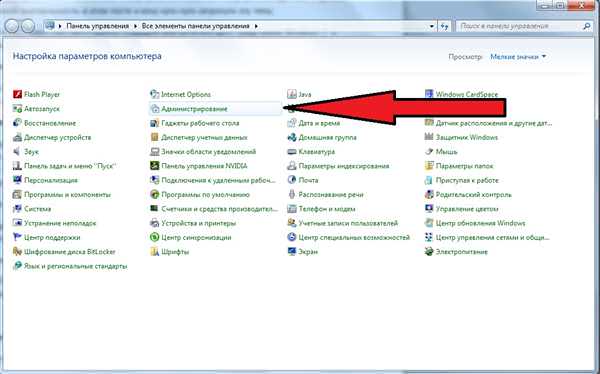Open Диспетчер устройств icon

point(17,137)
